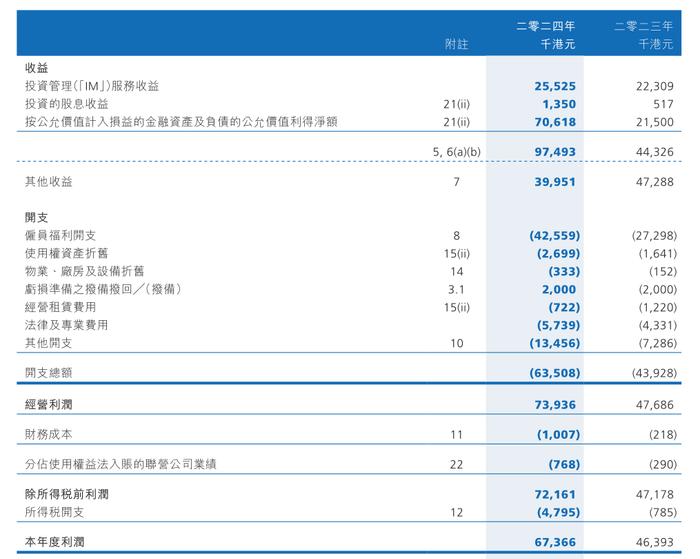Screen dimensions: 700x559
Task: Select the 物業、廠房及設備折舊 row label
Action: pyautogui.click(x=84, y=271)
